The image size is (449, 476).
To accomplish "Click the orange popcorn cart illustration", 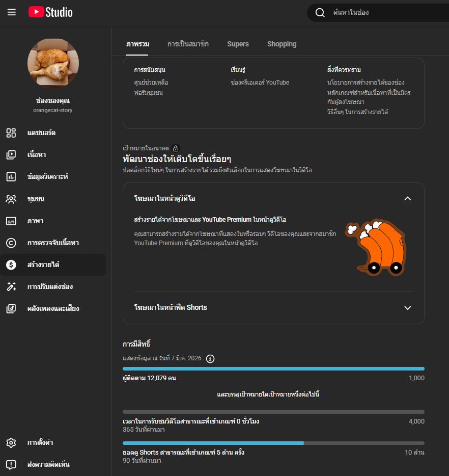I will click(x=376, y=247).
